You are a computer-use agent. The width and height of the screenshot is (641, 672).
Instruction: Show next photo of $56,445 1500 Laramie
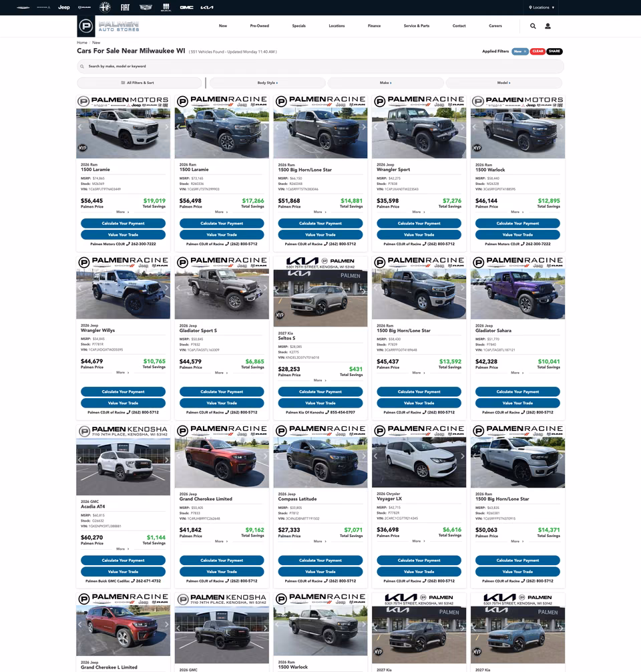pyautogui.click(x=167, y=127)
